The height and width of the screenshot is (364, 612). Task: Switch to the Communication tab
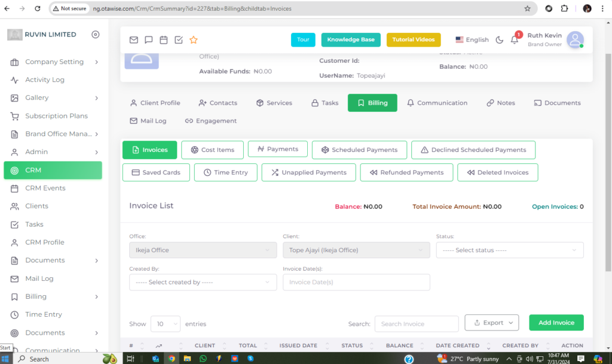pos(437,103)
